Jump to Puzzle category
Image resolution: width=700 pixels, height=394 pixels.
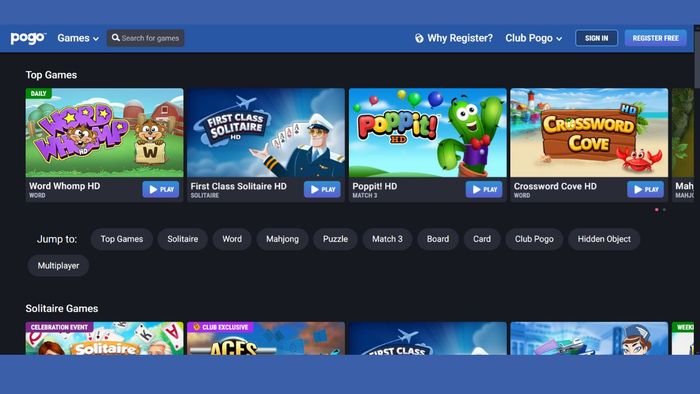click(335, 239)
